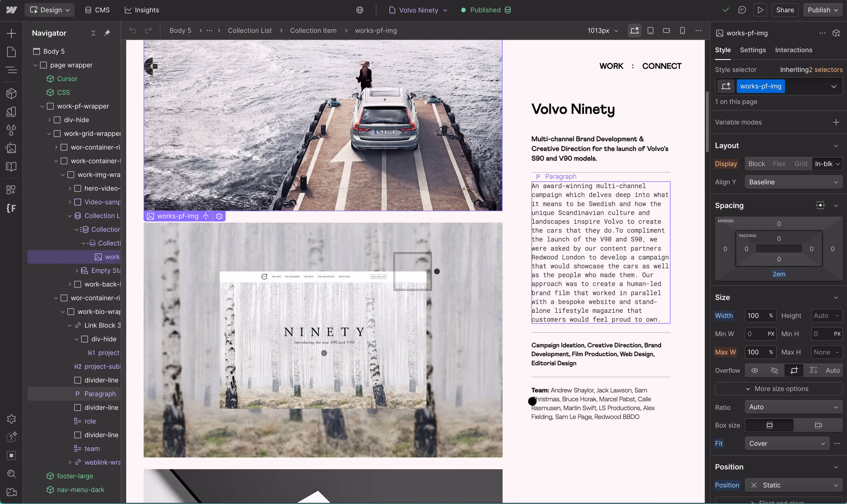Expand the div-hide node under work-pf-wrapper
The width and height of the screenshot is (847, 504).
[x=49, y=120]
